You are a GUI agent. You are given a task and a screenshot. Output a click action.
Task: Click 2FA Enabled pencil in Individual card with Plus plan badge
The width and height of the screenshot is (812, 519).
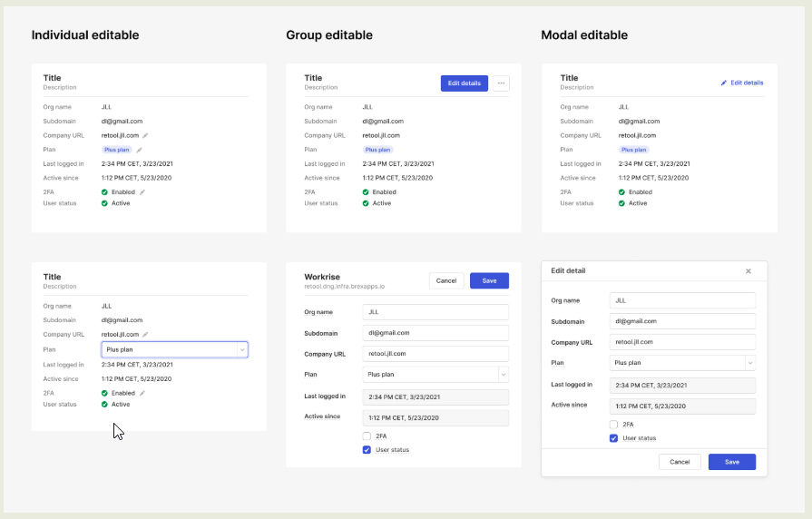pos(142,192)
